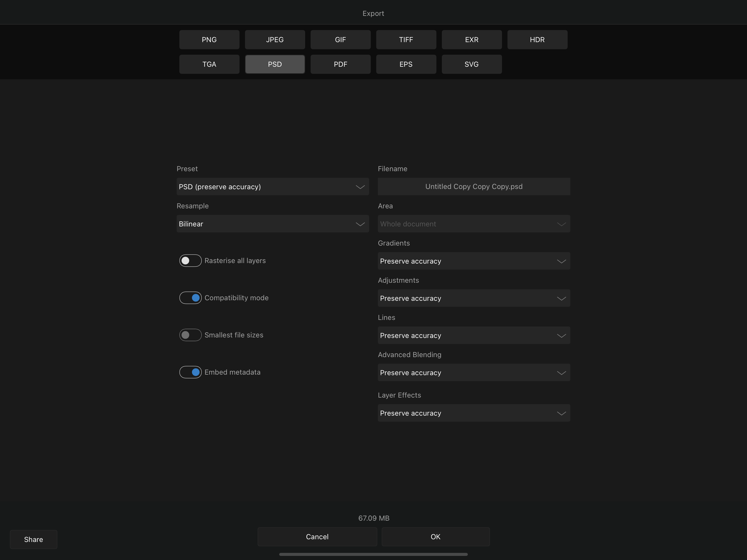Switch to PDF export format
This screenshot has width=747, height=560.
click(340, 64)
